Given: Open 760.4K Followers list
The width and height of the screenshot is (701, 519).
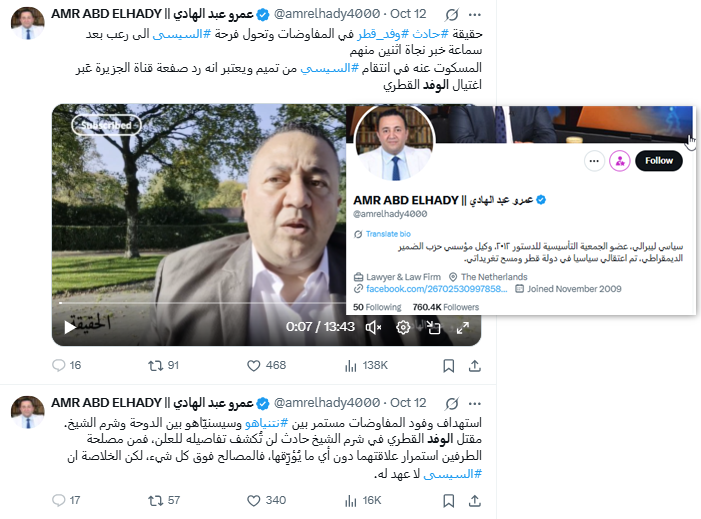Looking at the screenshot, I should click(445, 307).
